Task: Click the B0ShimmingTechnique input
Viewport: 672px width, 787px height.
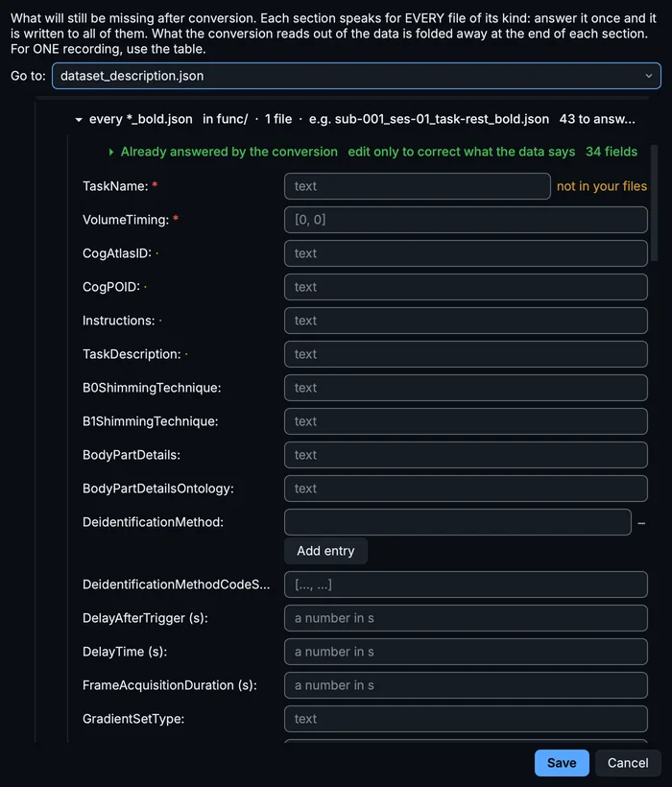Action: coord(466,388)
